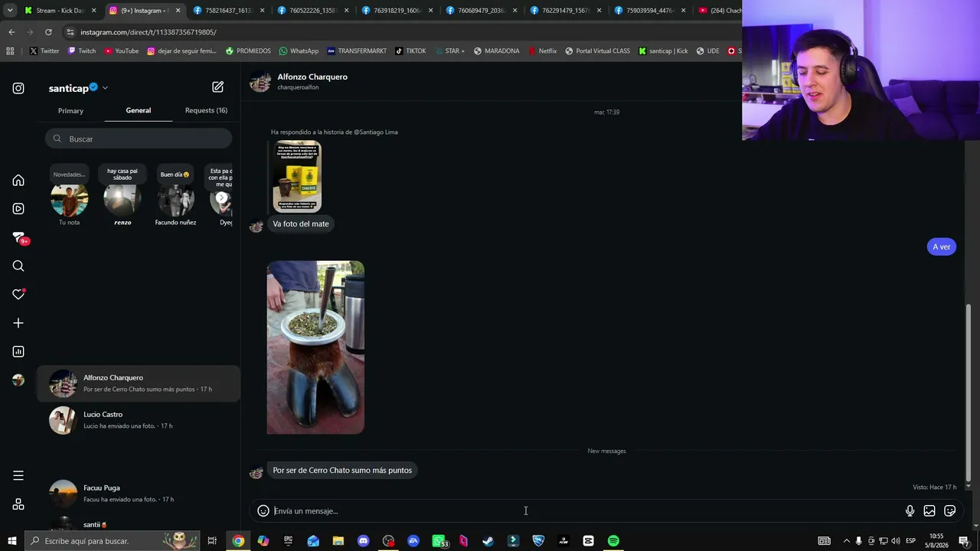The height and width of the screenshot is (551, 980).
Task: Start a new message with the compose icon
Action: click(x=218, y=87)
